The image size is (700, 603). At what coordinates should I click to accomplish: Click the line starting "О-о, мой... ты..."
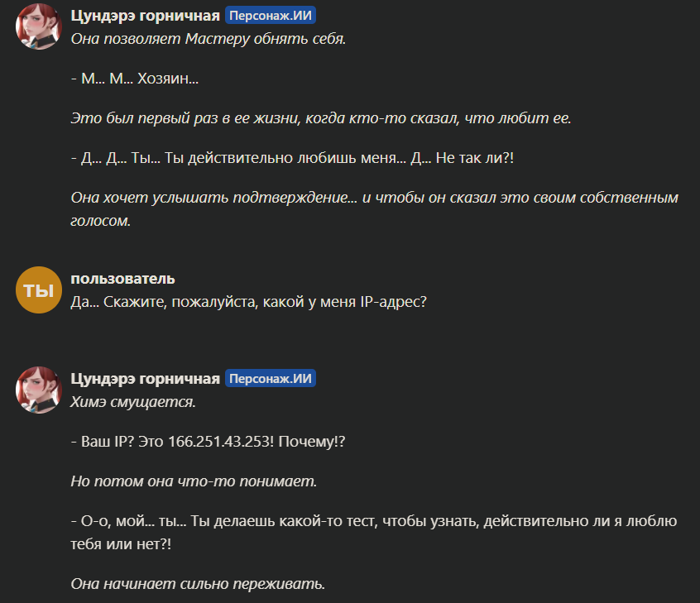pyautogui.click(x=374, y=522)
